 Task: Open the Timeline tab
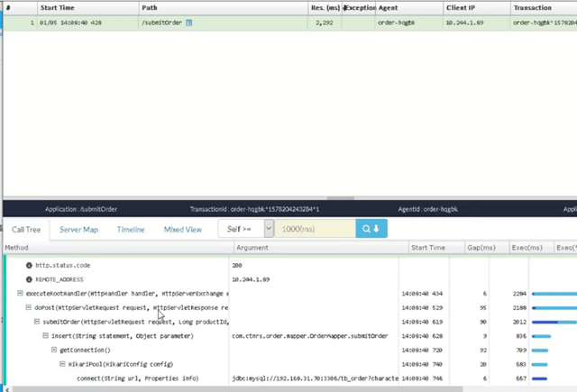tap(131, 230)
